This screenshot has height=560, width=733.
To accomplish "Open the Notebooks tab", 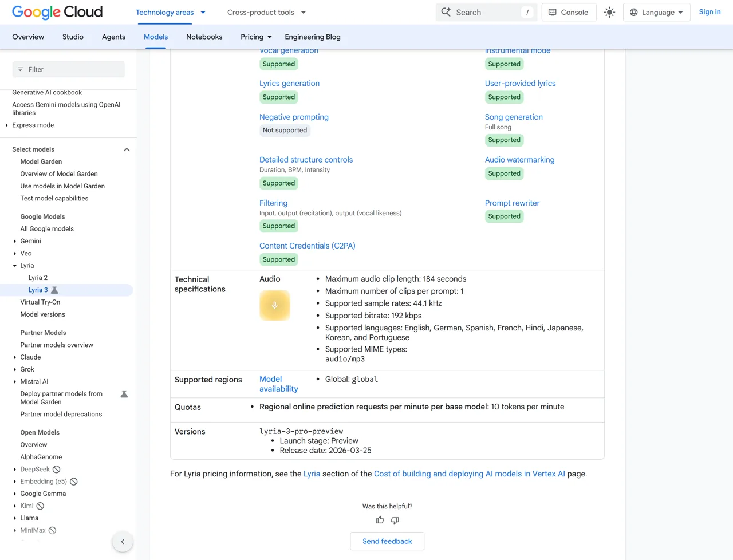I will (x=204, y=37).
